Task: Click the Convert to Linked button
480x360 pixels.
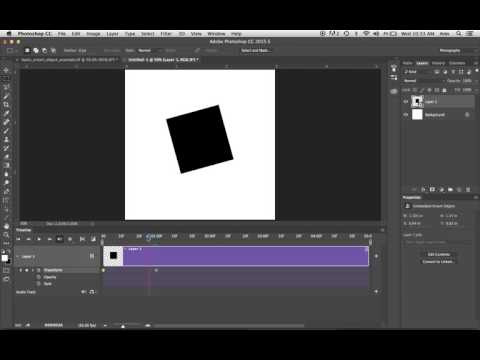Action: 439,262
